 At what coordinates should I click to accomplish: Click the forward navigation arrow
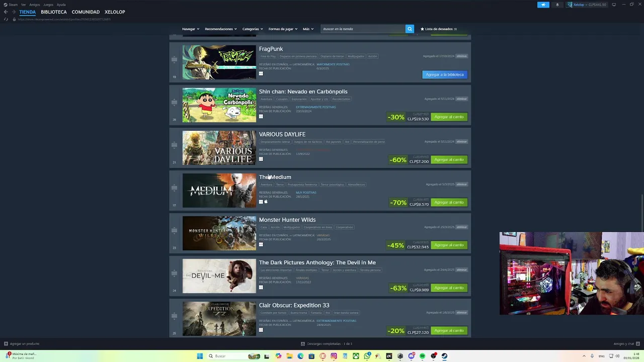click(x=14, y=12)
